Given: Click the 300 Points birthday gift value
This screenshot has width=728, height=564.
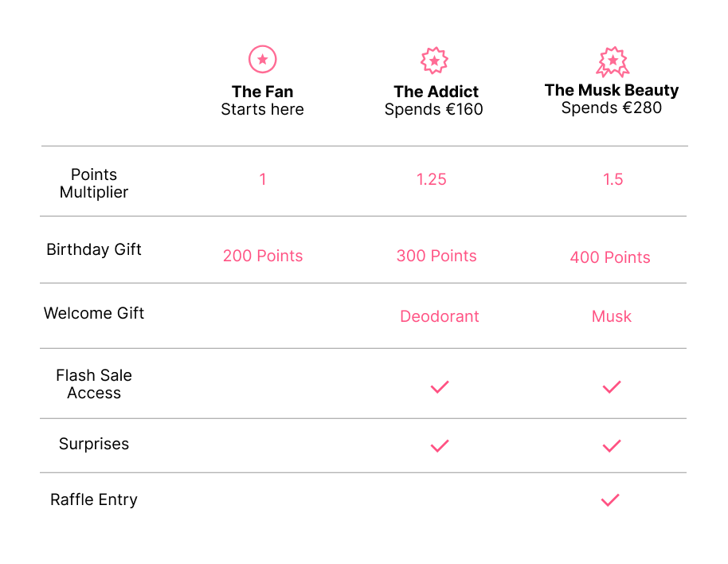Looking at the screenshot, I should [x=436, y=256].
